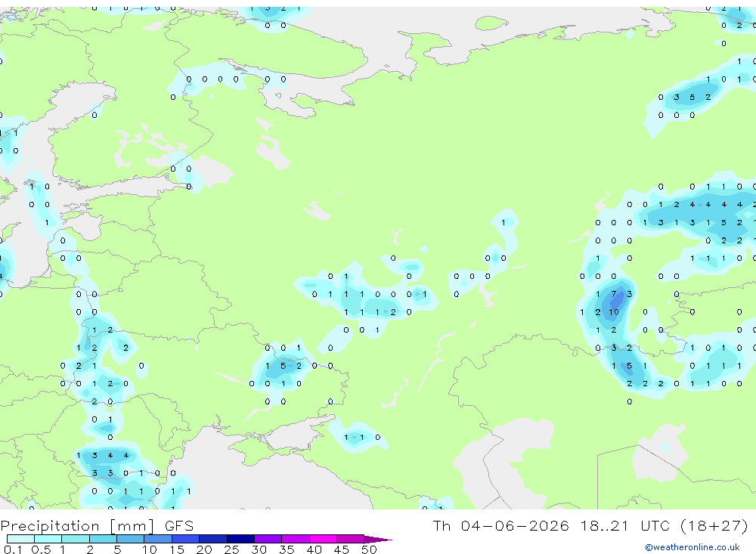Image resolution: width=756 pixels, height=554 pixels.
Task: Select the 0.1–0.5 mm lightest legend swatch
Action: coord(20,539)
